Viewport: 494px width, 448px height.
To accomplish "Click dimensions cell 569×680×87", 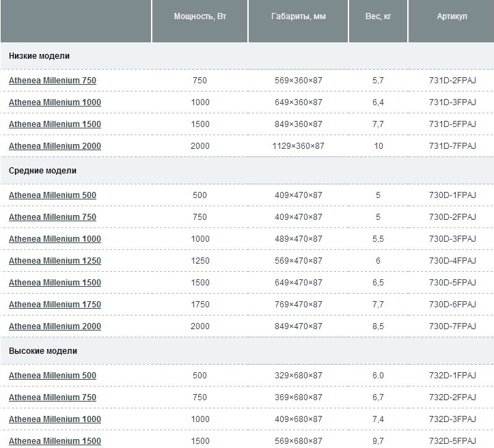I will point(299,441).
